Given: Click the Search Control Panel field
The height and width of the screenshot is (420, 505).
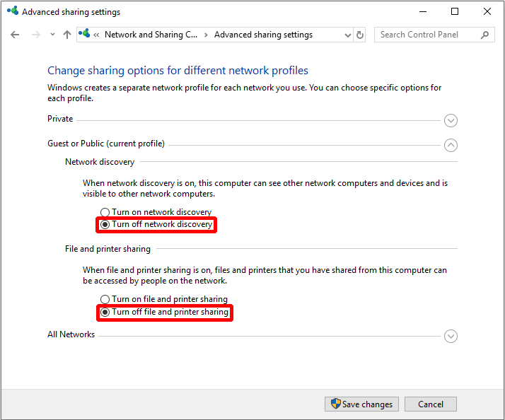Looking at the screenshot, I should (434, 35).
